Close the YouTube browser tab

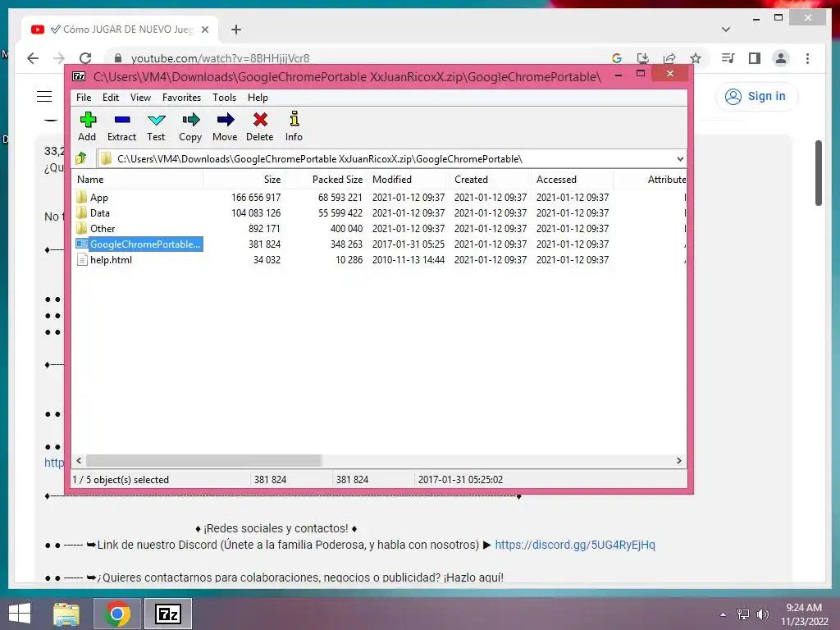204,30
